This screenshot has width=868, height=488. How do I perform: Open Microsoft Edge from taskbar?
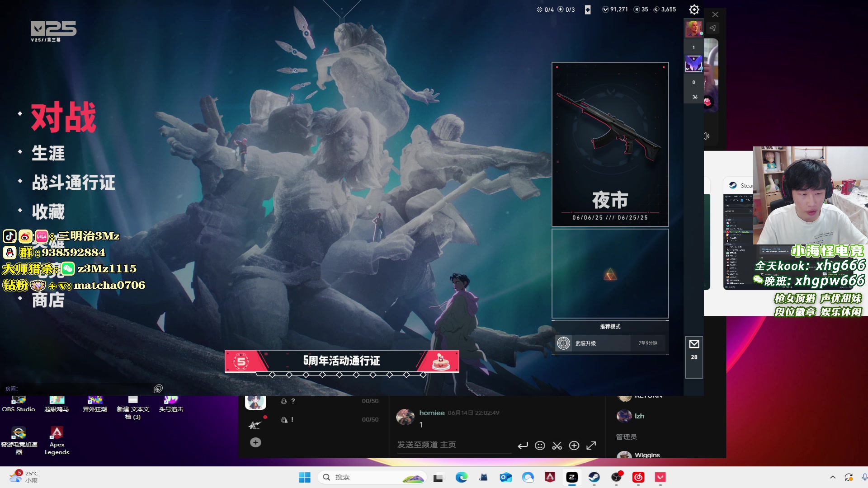[x=461, y=477]
